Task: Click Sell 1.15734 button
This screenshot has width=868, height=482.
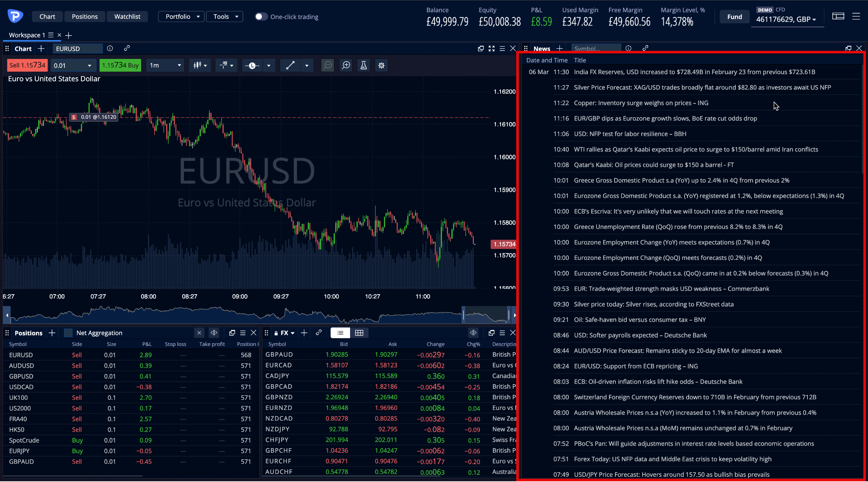Action: coord(27,65)
